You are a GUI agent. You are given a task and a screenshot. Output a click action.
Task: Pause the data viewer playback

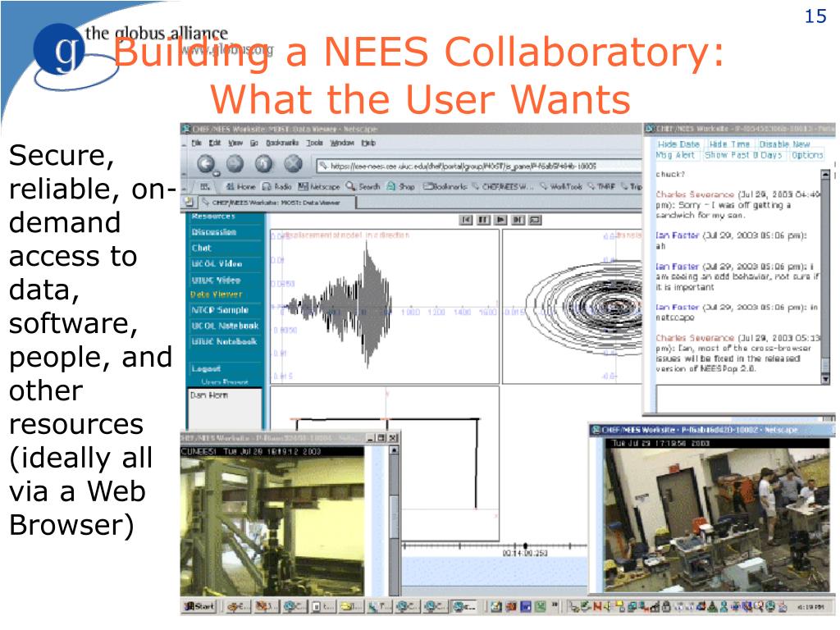coord(483,220)
